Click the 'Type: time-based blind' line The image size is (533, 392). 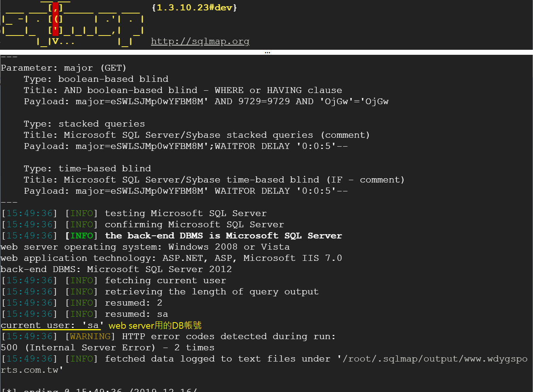click(x=87, y=169)
